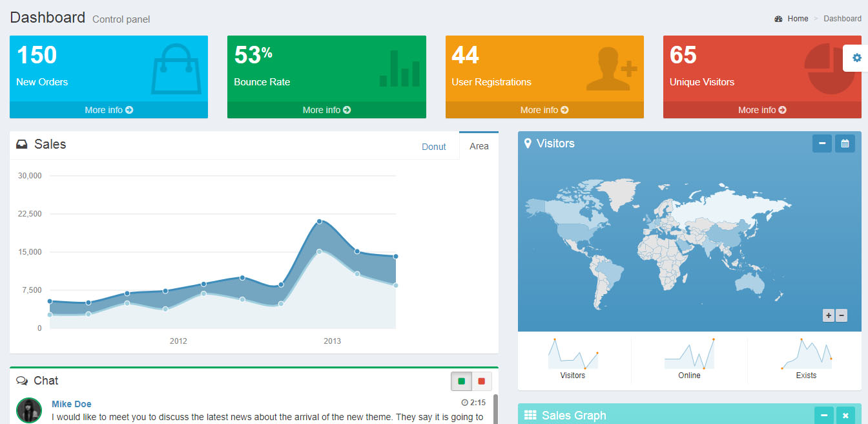This screenshot has width=868, height=424.
Task: Collapse the Visitors map box
Action: 822,143
